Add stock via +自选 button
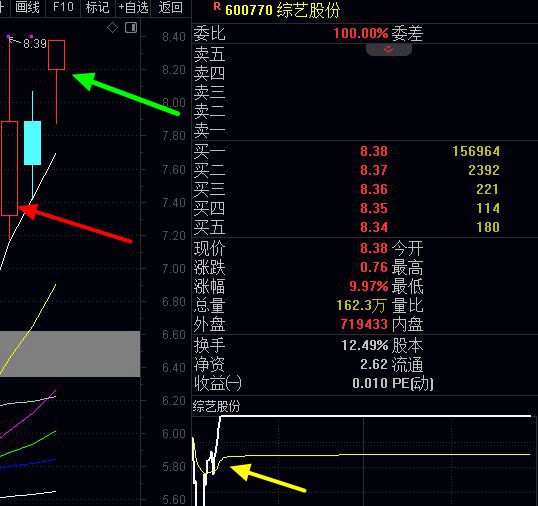Viewport: 538px width, 506px height. click(133, 7)
